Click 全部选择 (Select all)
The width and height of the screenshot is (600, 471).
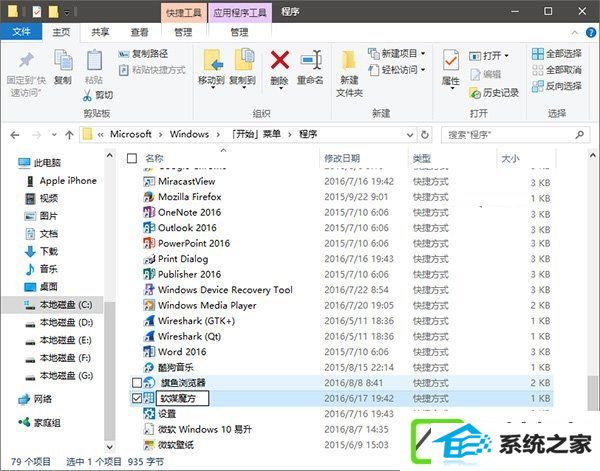(557, 54)
